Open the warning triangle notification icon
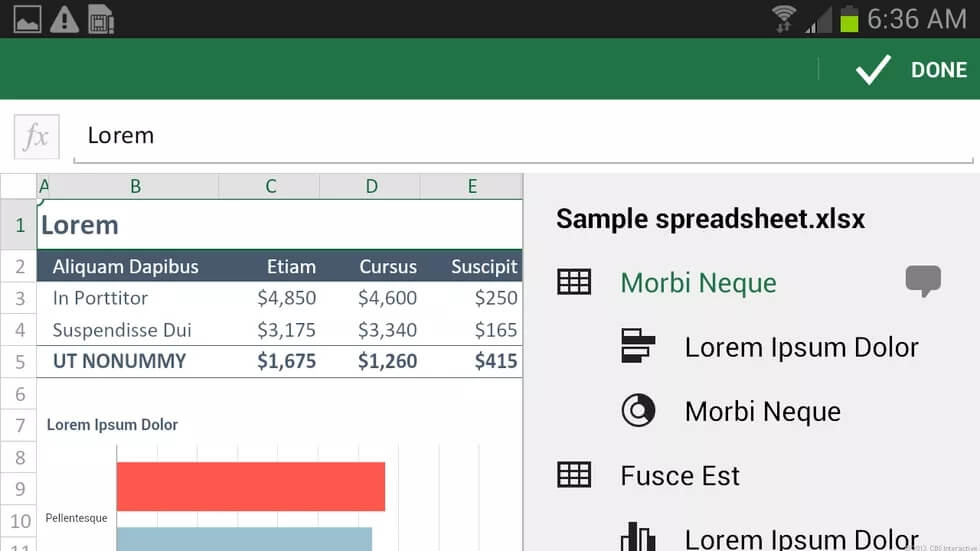The image size is (980, 551). point(64,19)
